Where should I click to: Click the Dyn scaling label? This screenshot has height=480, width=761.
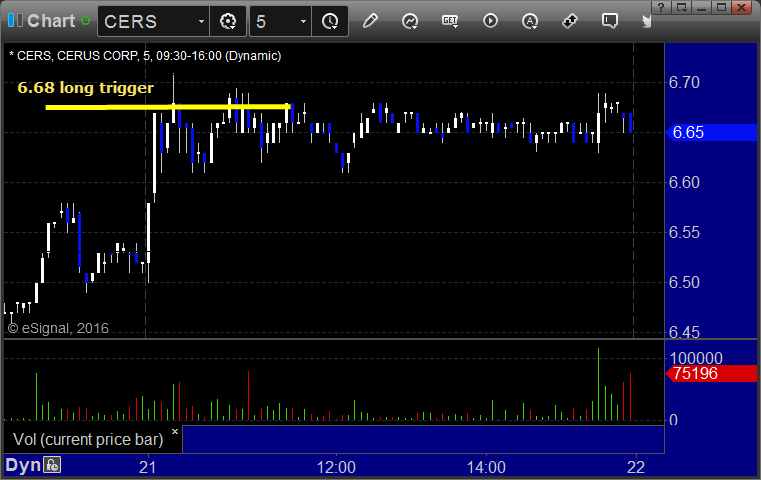23,465
